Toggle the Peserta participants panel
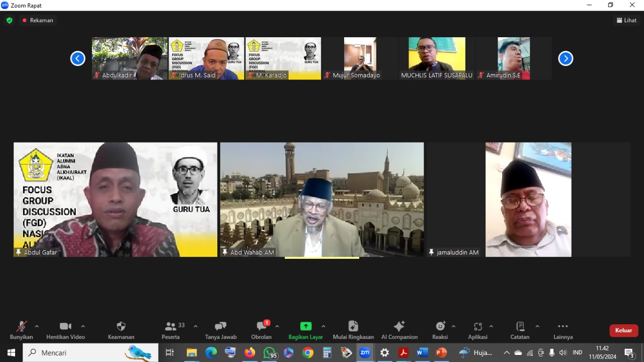Image resolution: width=644 pixels, height=362 pixels. point(171,330)
